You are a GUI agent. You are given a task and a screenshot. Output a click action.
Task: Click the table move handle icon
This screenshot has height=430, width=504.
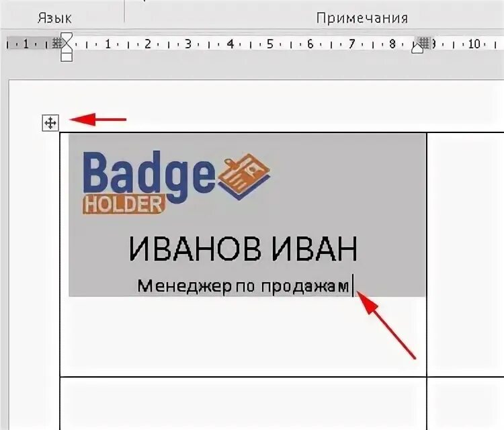click(50, 123)
